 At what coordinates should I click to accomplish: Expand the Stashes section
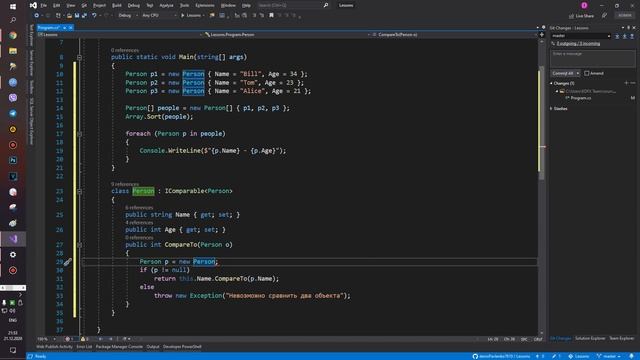[x=551, y=109]
